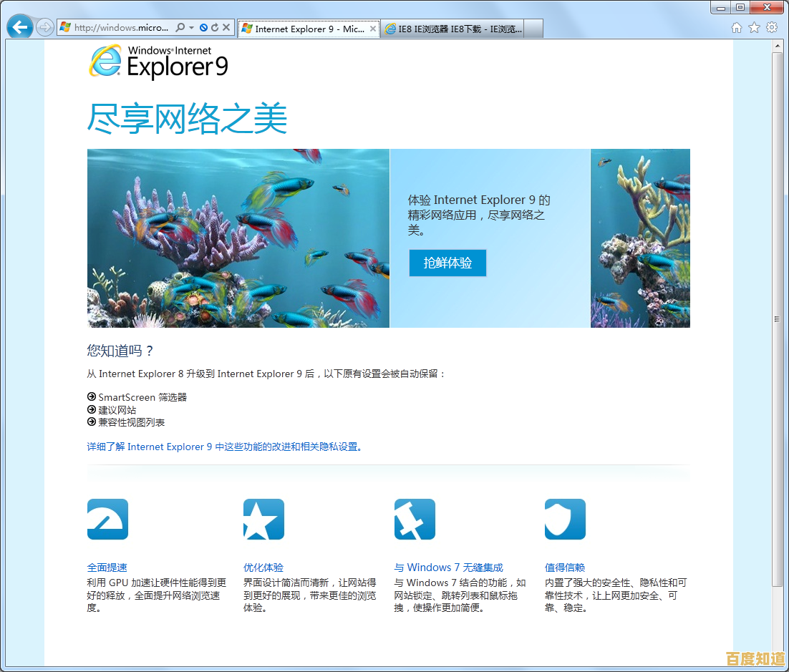Click the 抢鲜体验 button
This screenshot has width=789, height=672.
(x=447, y=263)
